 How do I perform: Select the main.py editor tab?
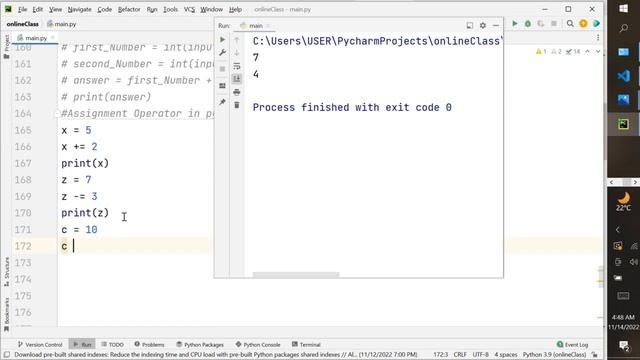(36, 38)
